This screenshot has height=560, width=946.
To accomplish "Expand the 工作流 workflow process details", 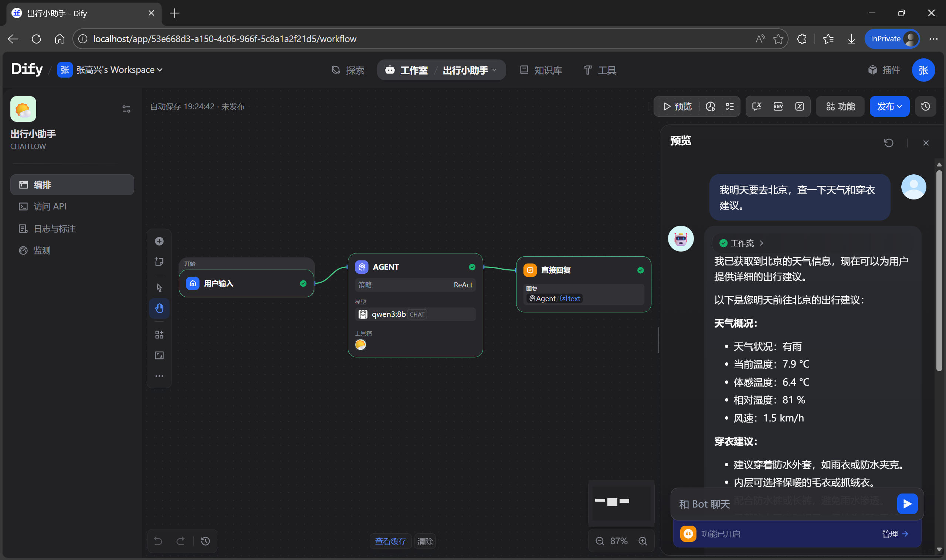I will 741,243.
